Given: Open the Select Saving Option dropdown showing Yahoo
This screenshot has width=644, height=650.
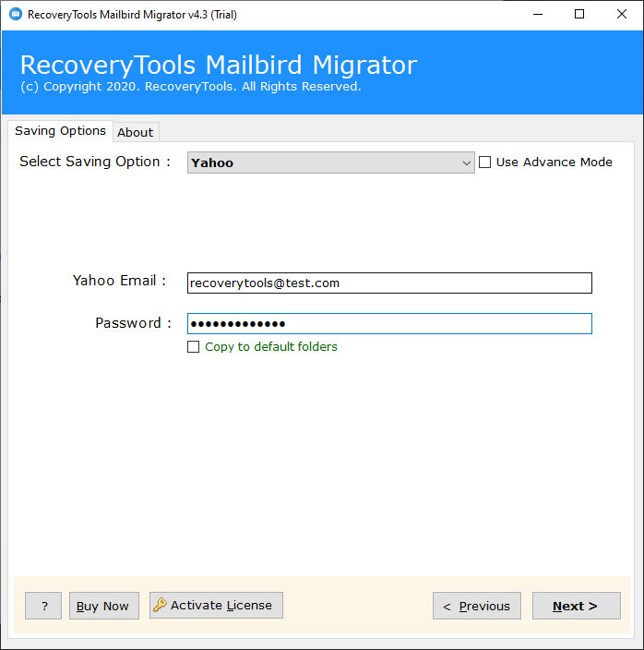Looking at the screenshot, I should pos(330,162).
